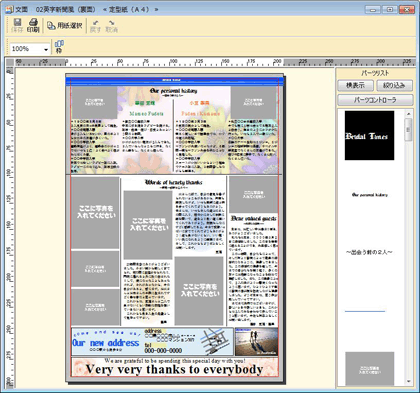Toggle the frame (枠) display icon

click(x=59, y=47)
